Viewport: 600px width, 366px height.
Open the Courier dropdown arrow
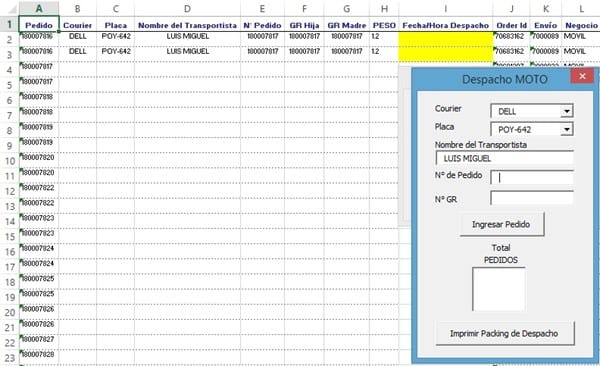(x=566, y=111)
